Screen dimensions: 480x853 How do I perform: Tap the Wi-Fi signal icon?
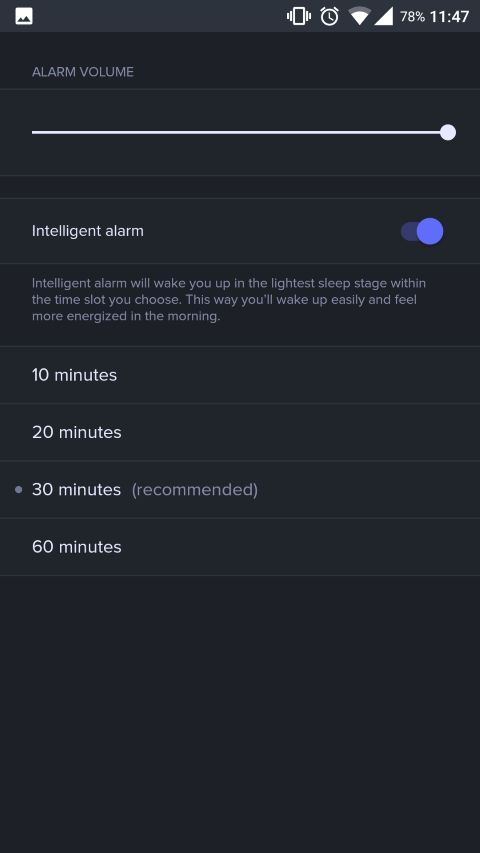359,16
